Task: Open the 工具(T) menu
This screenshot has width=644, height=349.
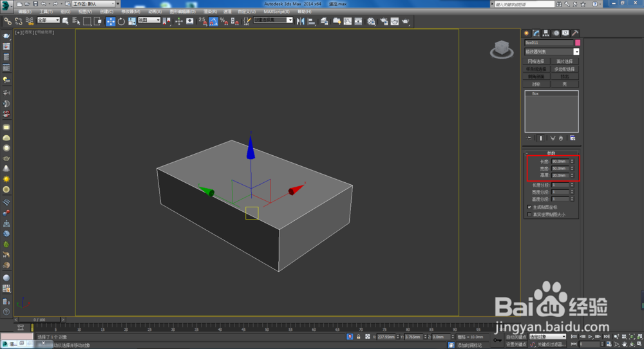Action: coord(46,12)
